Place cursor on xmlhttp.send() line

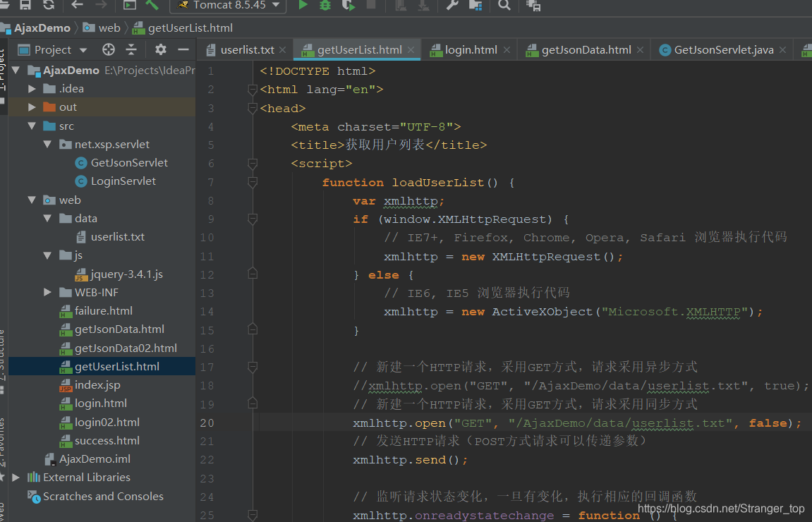click(410, 460)
